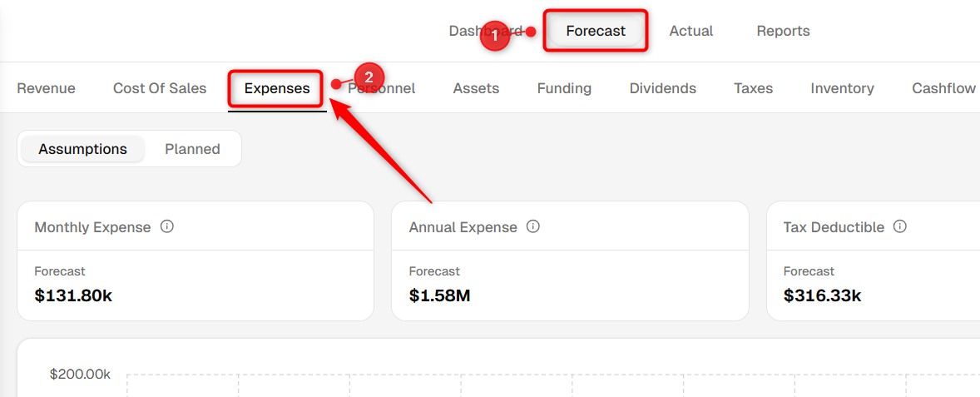Screen dimensions: 980x397
Task: Open the Personnel sub-tab
Action: 381,88
